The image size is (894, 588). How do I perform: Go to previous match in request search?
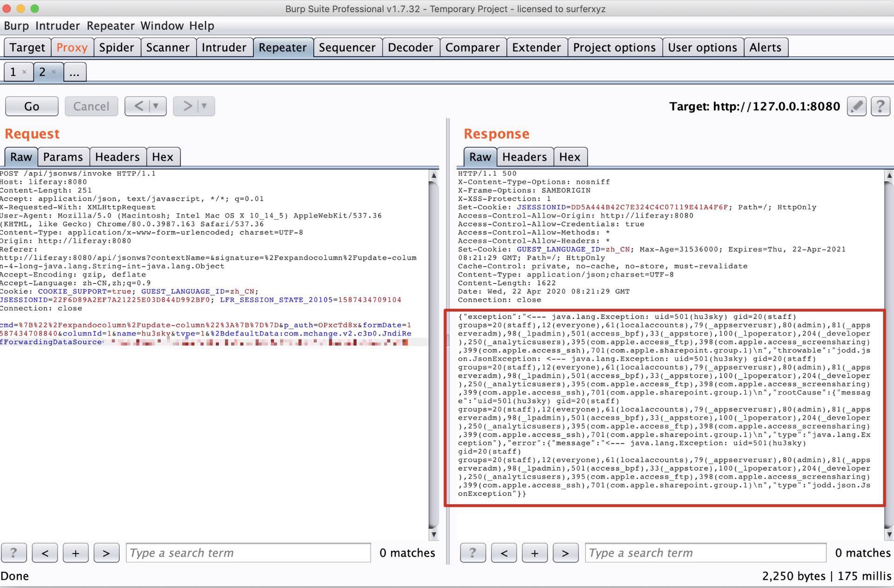coord(45,553)
